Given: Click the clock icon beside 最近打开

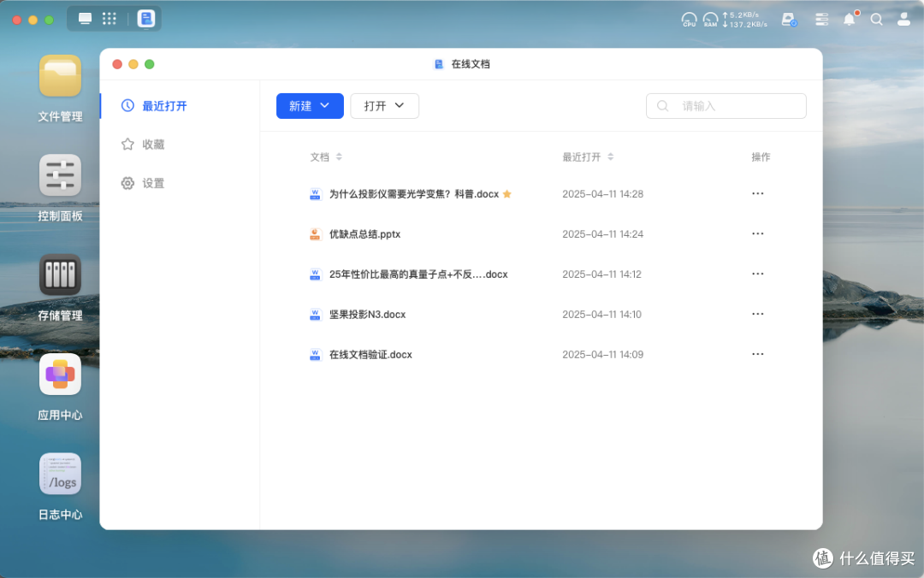Looking at the screenshot, I should coord(127,105).
